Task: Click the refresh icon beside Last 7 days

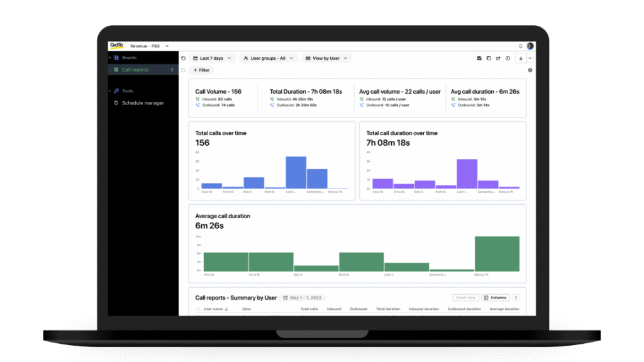Action: pos(184,58)
